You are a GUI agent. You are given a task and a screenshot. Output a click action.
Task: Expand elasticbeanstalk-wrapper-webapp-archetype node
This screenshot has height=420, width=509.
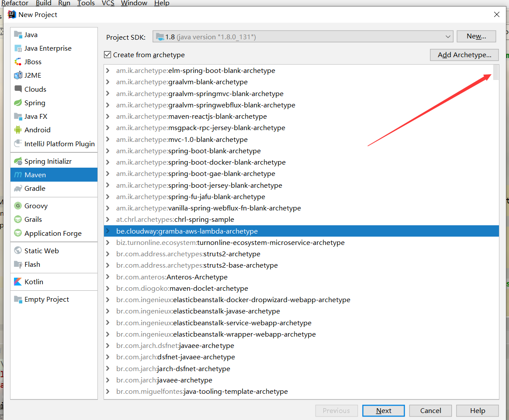click(107, 334)
